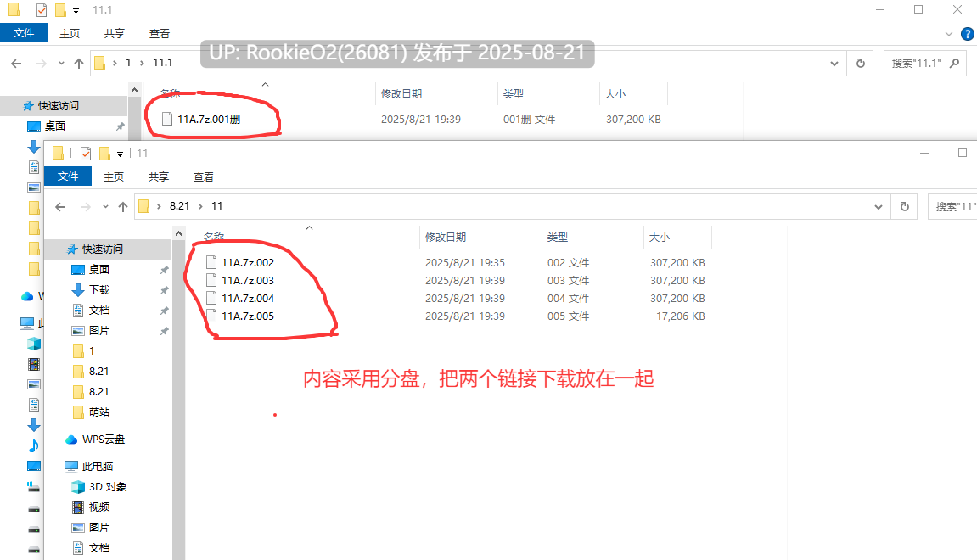The width and height of the screenshot is (977, 560).
Task: Click the 11A.7z.002 file icon
Action: click(211, 262)
